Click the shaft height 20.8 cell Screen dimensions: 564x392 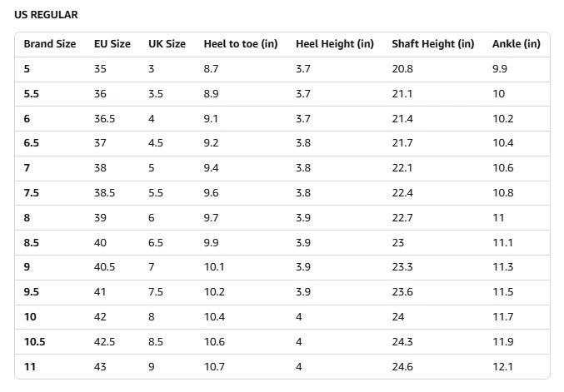[x=402, y=69]
